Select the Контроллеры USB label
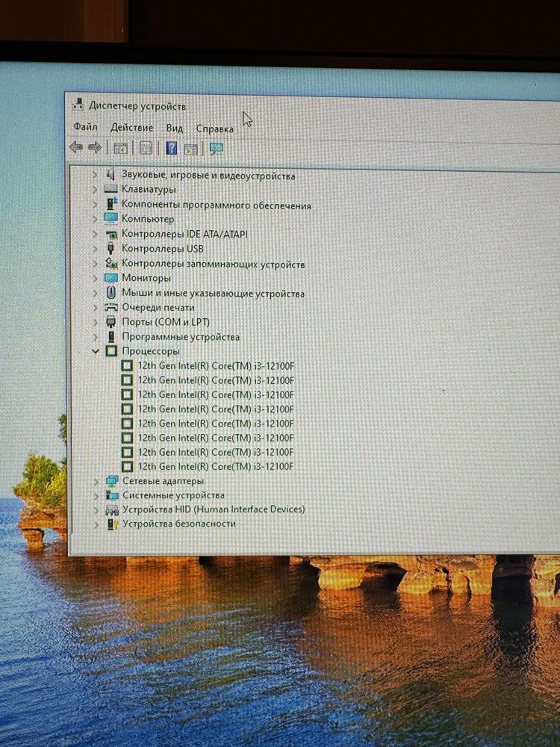 [162, 248]
